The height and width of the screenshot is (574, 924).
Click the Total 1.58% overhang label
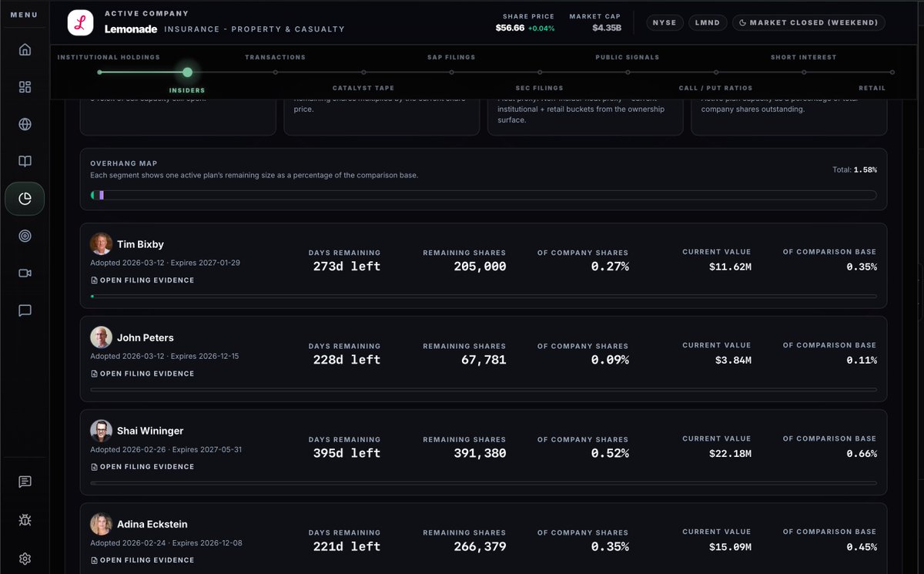[855, 170]
